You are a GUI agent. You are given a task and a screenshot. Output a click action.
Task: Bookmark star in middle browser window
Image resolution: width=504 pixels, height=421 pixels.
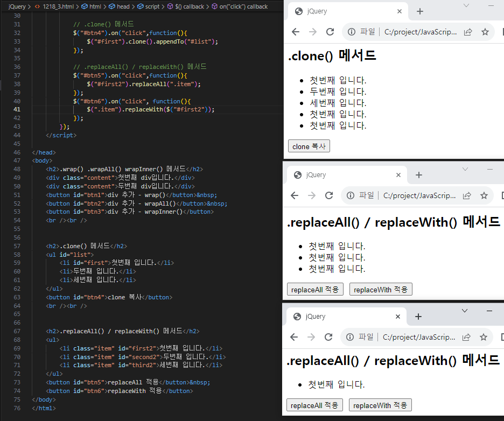[484, 195]
